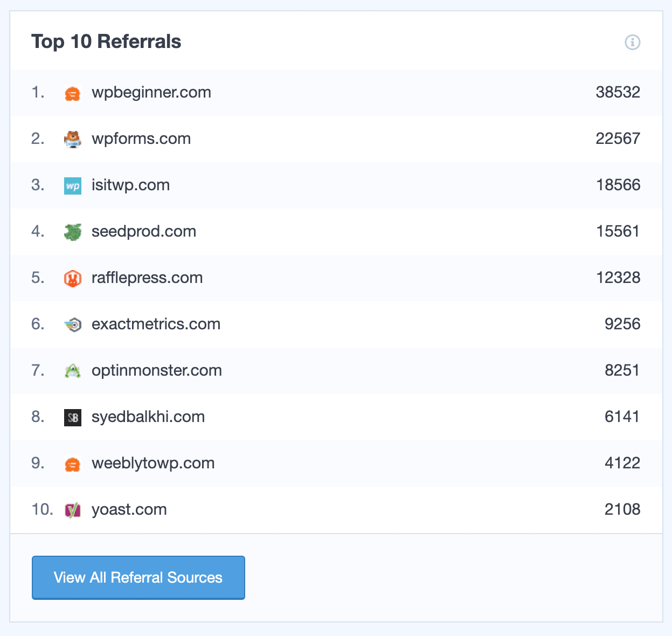
Task: Click the rafflepress.com rabbit icon
Action: (x=73, y=279)
